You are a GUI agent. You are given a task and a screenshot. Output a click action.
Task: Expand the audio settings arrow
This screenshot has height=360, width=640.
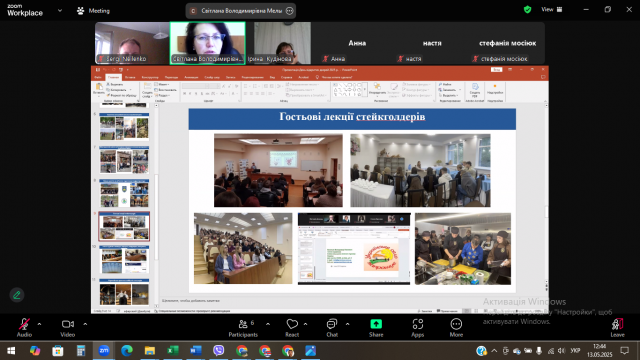[39, 324]
